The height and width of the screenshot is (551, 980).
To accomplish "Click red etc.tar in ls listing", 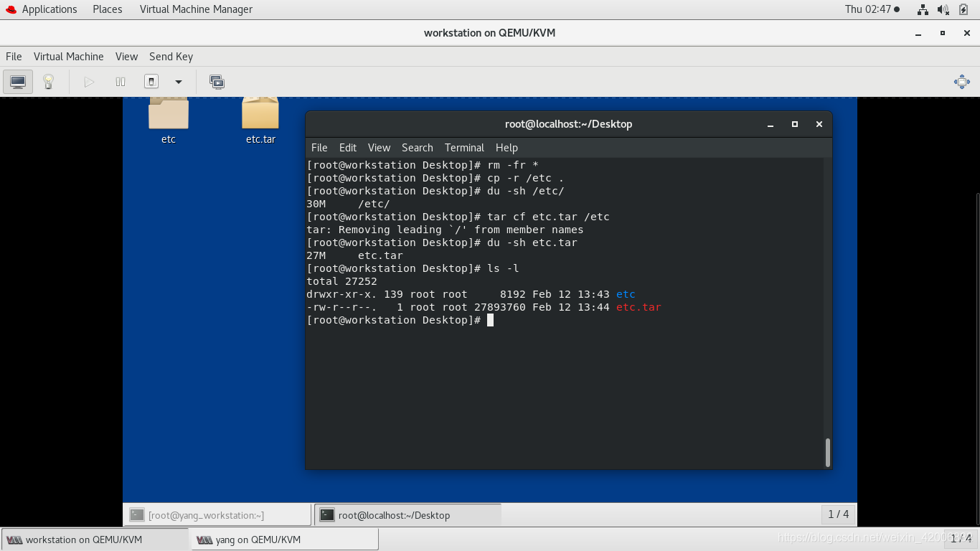I will 639,307.
